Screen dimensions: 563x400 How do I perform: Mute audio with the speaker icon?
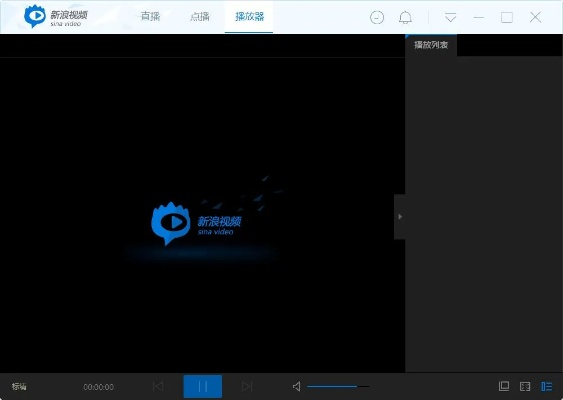click(297, 386)
